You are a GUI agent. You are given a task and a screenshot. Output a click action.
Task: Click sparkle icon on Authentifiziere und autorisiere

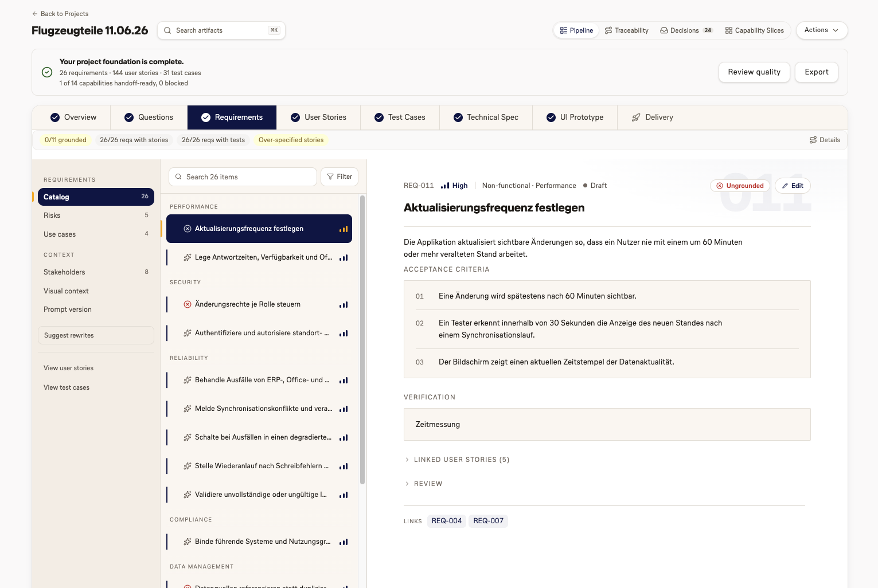[188, 333]
